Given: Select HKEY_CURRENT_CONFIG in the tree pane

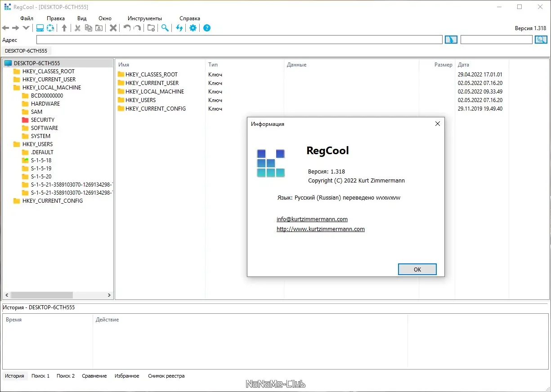Looking at the screenshot, I should coord(53,201).
